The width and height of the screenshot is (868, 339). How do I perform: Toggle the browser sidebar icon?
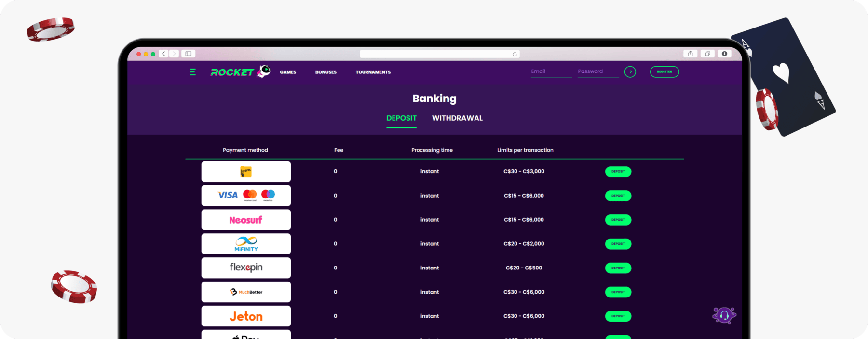point(189,54)
